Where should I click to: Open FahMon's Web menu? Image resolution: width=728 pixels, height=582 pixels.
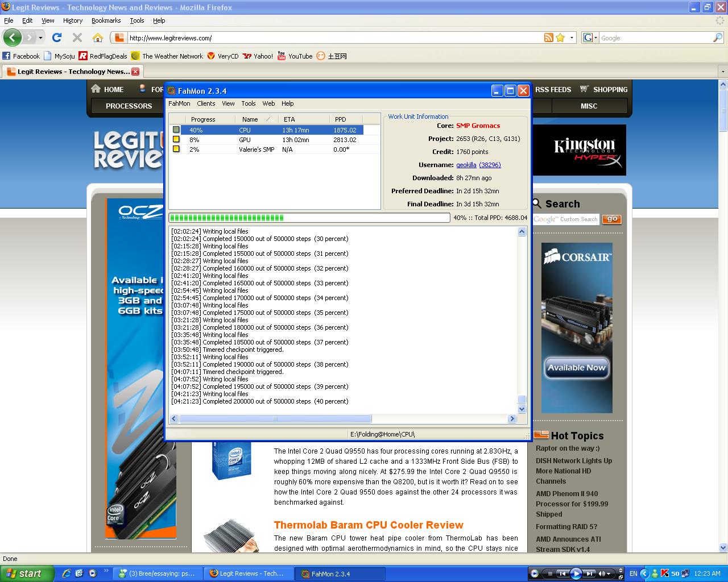[x=268, y=103]
